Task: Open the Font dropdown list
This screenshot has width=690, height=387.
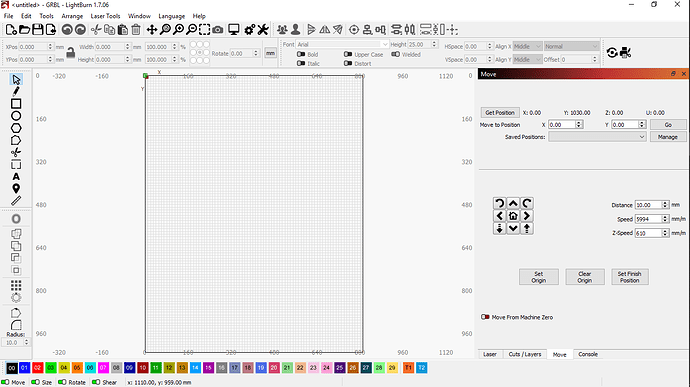Action: coord(342,44)
